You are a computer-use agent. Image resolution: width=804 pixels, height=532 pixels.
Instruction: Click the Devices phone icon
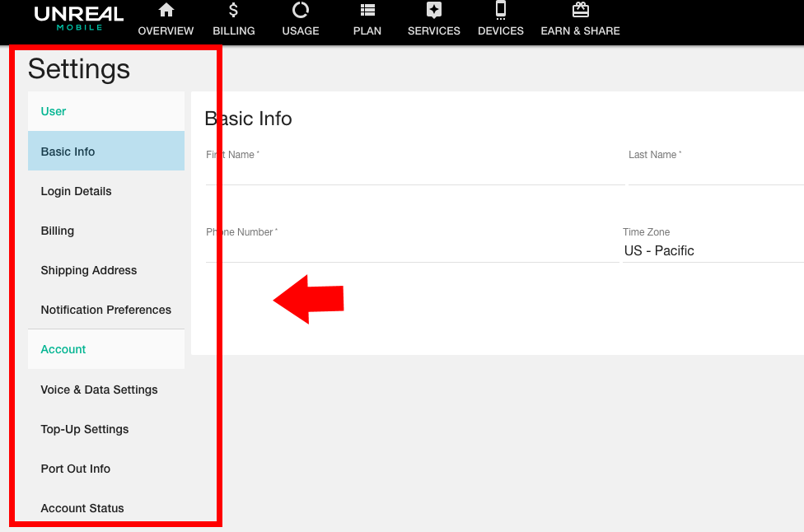(x=501, y=10)
